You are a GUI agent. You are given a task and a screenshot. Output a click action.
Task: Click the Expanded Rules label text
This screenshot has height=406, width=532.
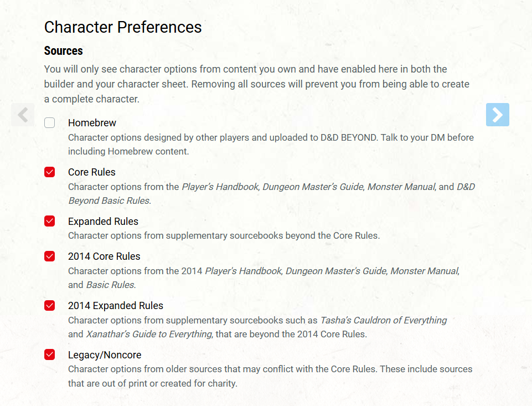click(103, 222)
